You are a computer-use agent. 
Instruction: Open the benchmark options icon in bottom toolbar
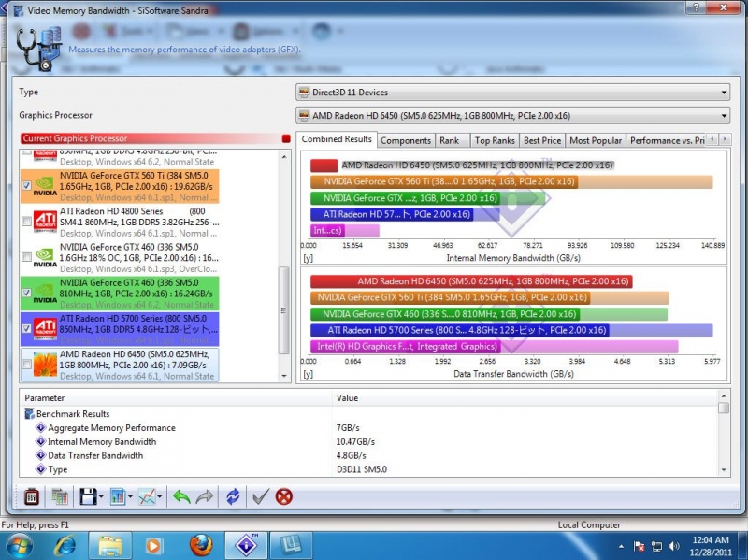click(32, 497)
